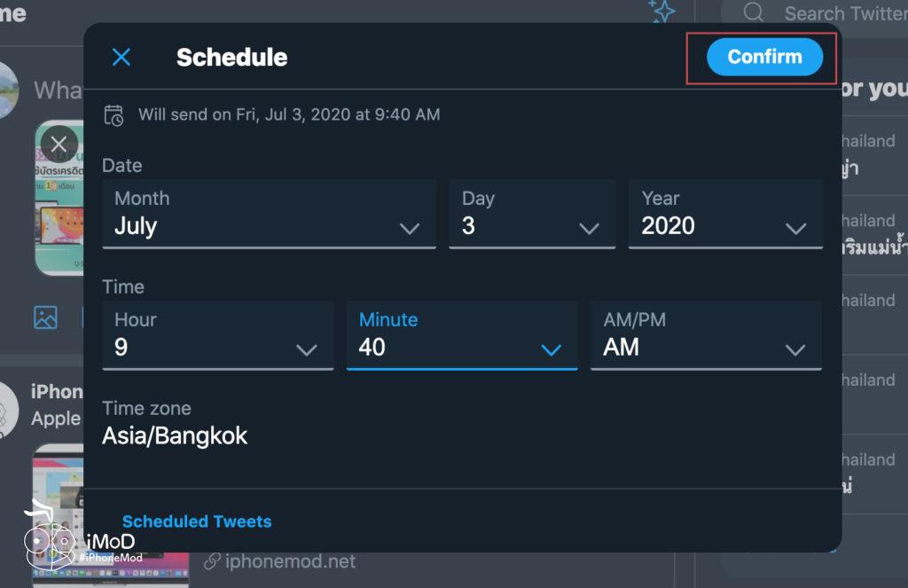
Task: Open the Month dropdown showing July
Action: point(269,214)
